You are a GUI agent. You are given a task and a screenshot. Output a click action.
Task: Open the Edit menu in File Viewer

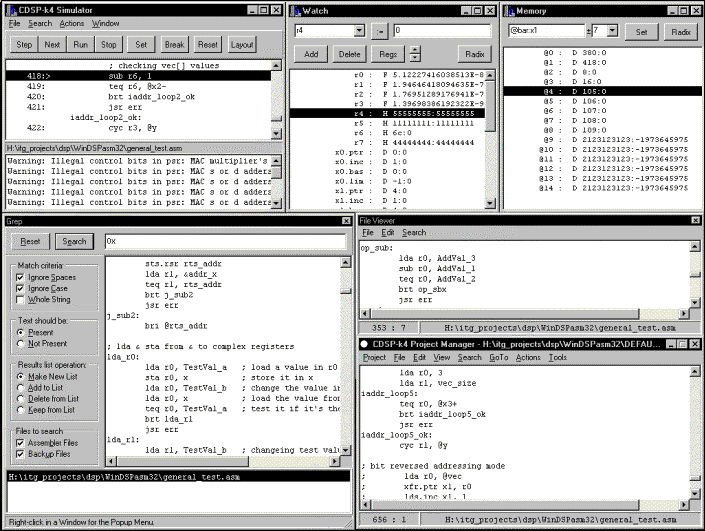[x=388, y=232]
